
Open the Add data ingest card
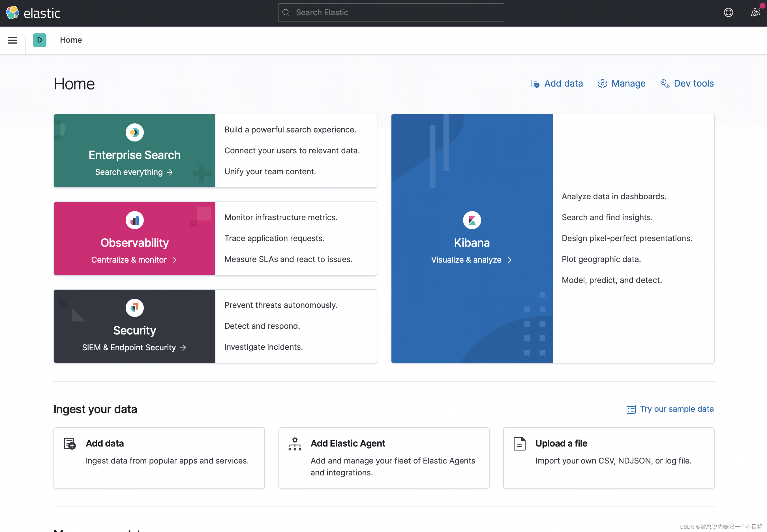click(159, 458)
